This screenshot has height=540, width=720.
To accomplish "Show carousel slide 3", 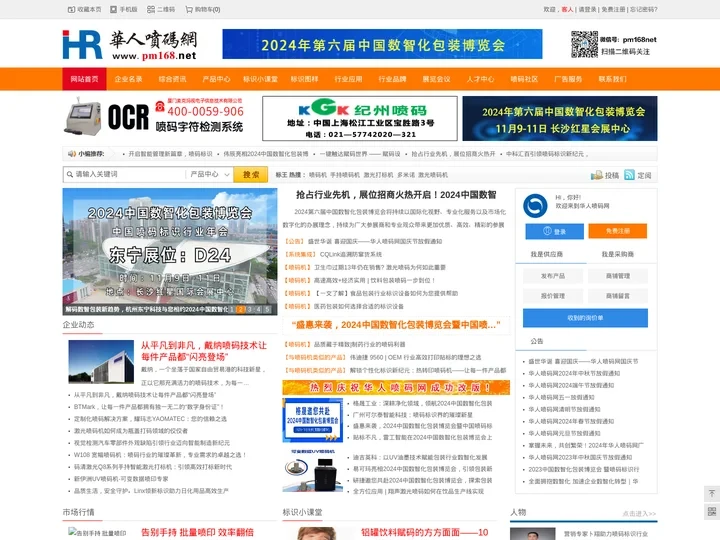I will (x=250, y=309).
